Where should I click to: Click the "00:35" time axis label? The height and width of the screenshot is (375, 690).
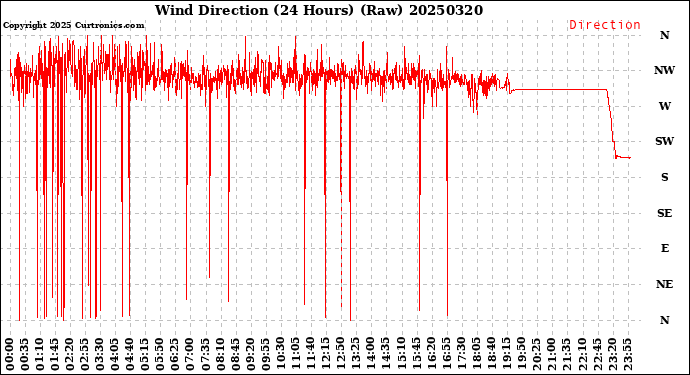pos(25,355)
